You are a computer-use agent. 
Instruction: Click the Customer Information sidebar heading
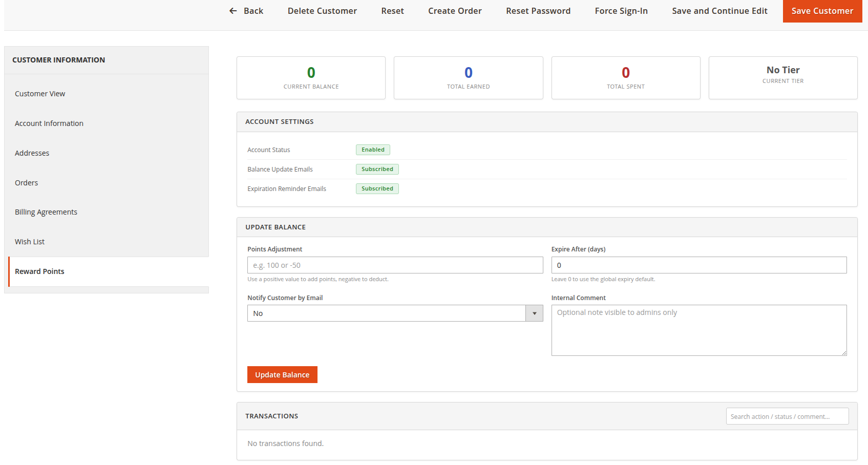tap(59, 60)
